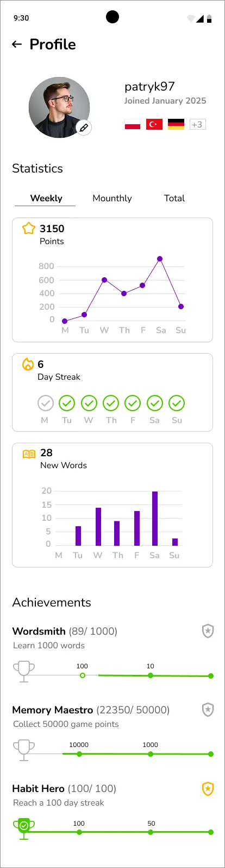Click the book New Words icon

pos(29,454)
